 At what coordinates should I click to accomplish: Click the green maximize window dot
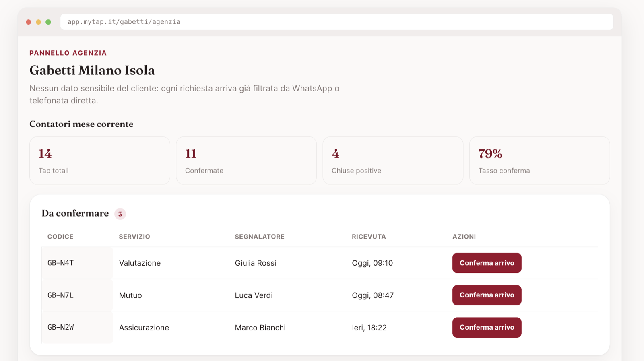(x=48, y=22)
